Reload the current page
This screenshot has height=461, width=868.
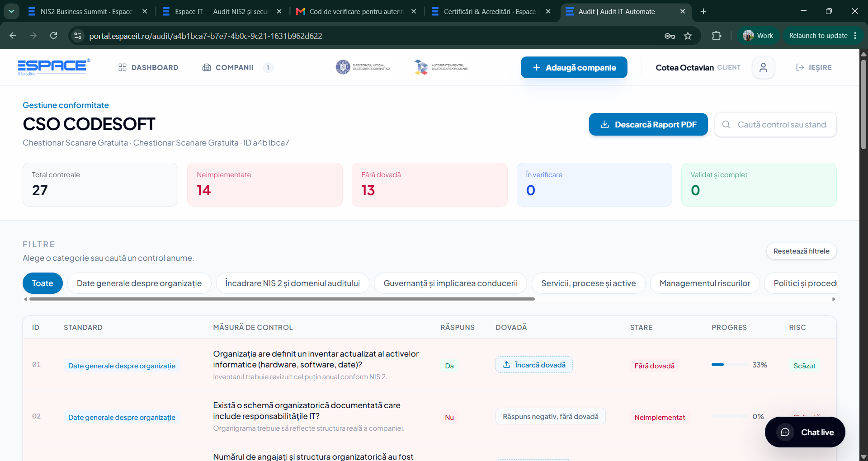(x=53, y=36)
